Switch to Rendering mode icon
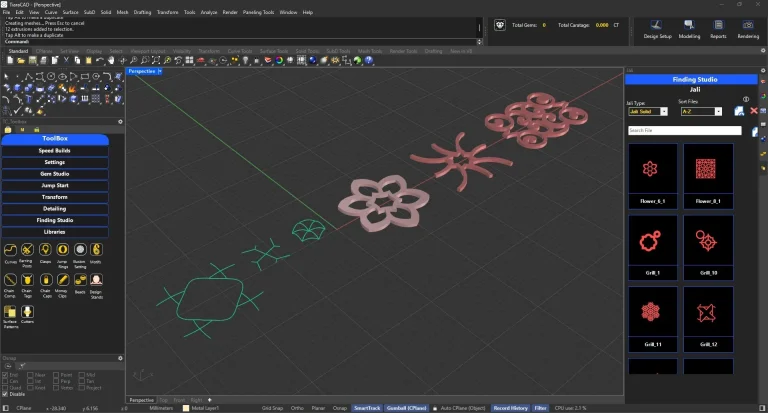Screen dimensions: 768x413 748,24
